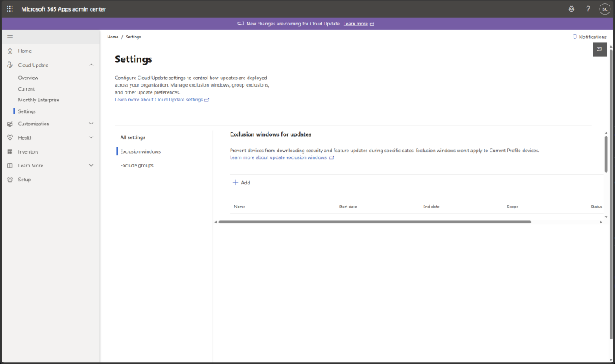615x364 pixels.
Task: Click the Home house icon in sidebar
Action: tap(10, 51)
